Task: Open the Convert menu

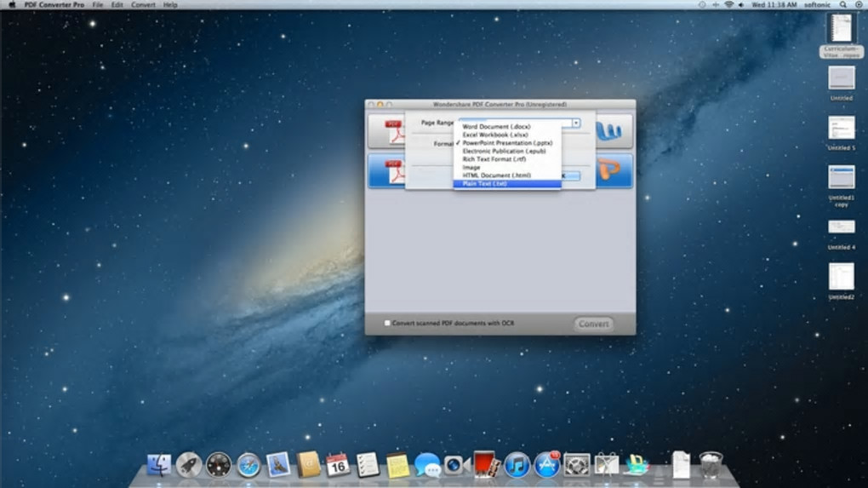Action: (143, 4)
